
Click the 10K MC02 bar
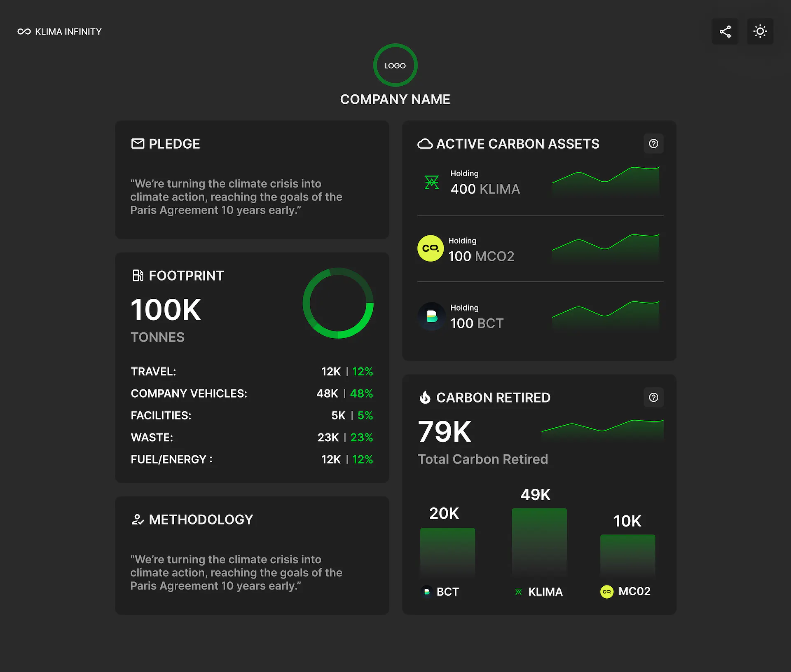tap(627, 556)
